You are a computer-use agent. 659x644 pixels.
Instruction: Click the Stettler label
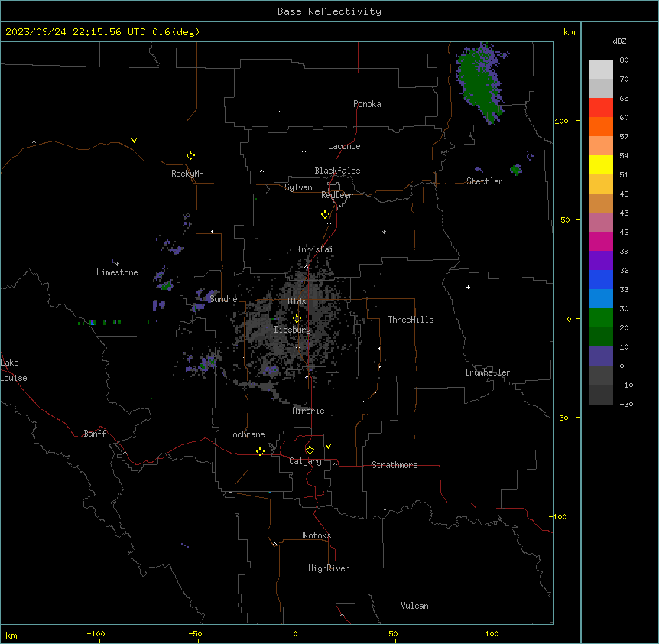tap(484, 181)
